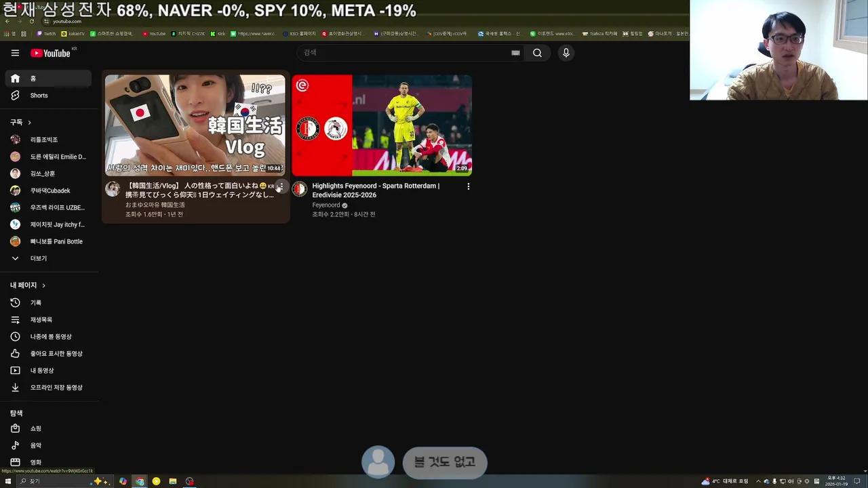This screenshot has height=488, width=868.
Task: Open the 우즈벡 라이프 UZBE channel
Action: 48,207
